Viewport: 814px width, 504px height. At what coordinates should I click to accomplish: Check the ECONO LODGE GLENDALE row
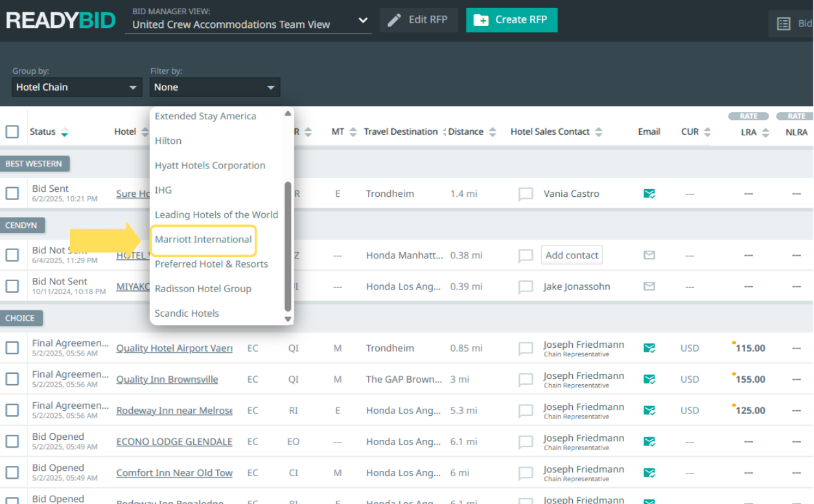pyautogui.click(x=12, y=442)
